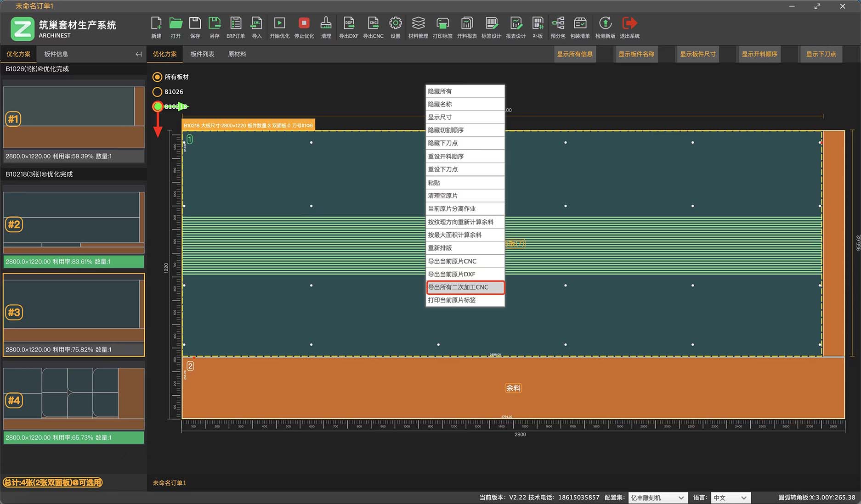Switch to the 板件信息 left tab
Image resolution: width=861 pixels, height=504 pixels.
(x=56, y=54)
